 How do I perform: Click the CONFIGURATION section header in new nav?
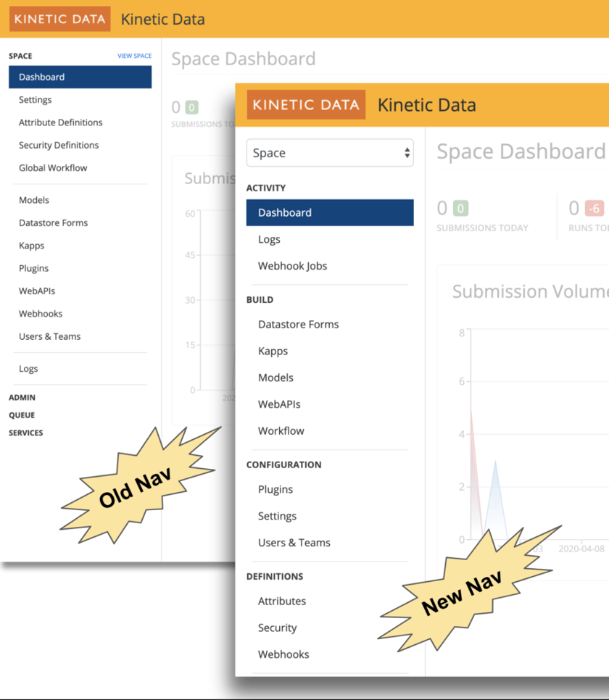click(x=283, y=464)
